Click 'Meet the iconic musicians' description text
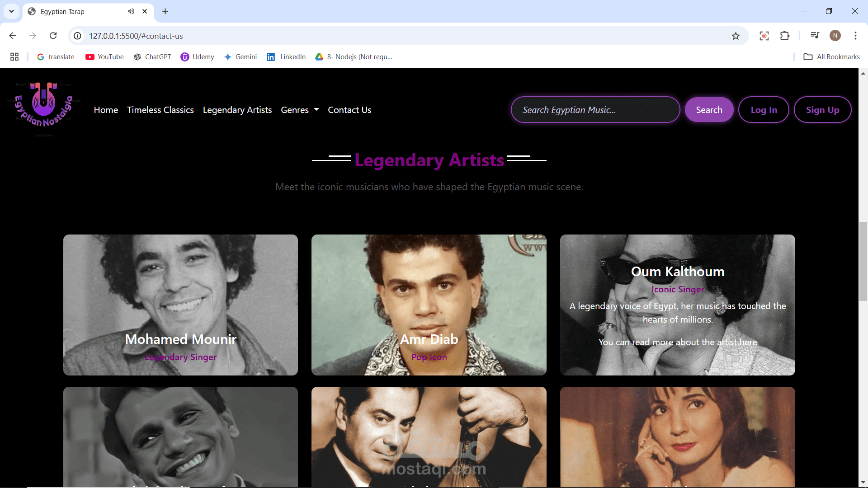Viewport: 868px width, 488px height. (429, 187)
